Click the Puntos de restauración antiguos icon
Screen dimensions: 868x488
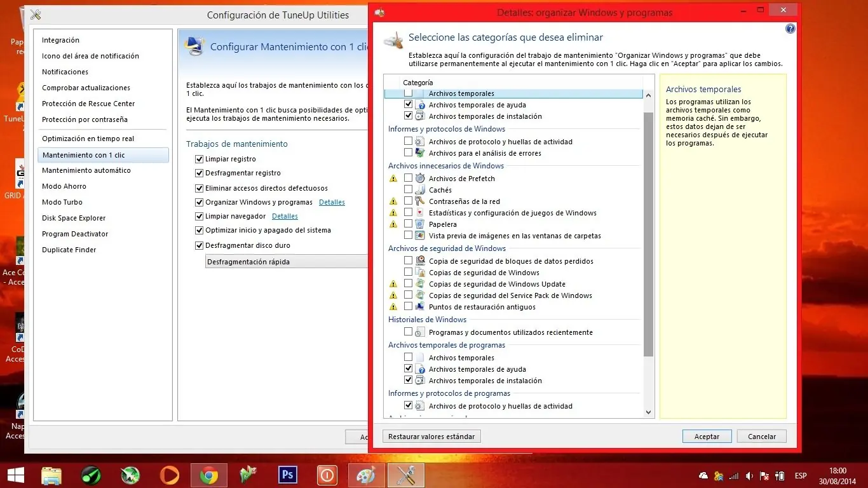pyautogui.click(x=420, y=307)
